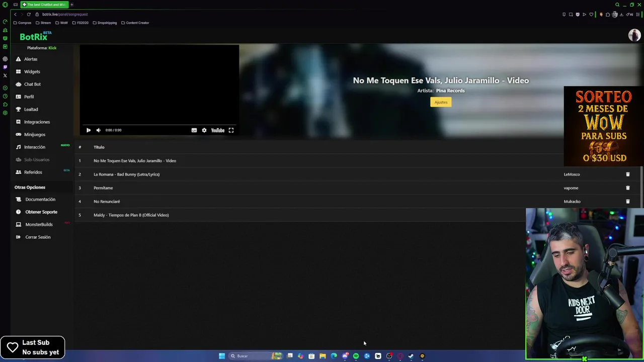Image resolution: width=644 pixels, height=362 pixels.
Task: Open Content Creator bookmark folder
Action: (135, 23)
